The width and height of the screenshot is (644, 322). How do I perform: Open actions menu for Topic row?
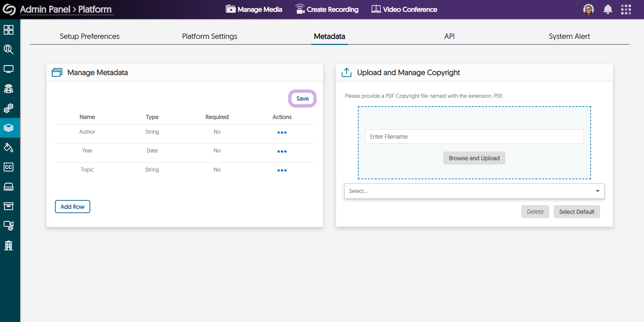click(282, 171)
